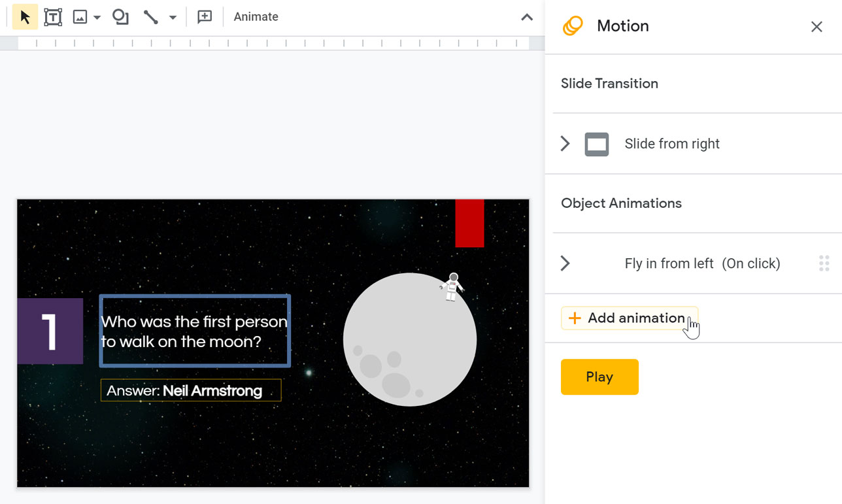Expand the Slide from right transition settings
The height and width of the screenshot is (504, 842).
tap(564, 144)
